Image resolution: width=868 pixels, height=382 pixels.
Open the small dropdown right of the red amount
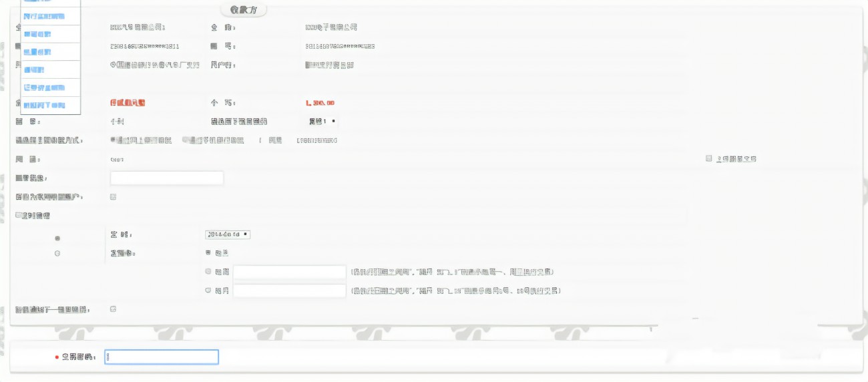[322, 122]
